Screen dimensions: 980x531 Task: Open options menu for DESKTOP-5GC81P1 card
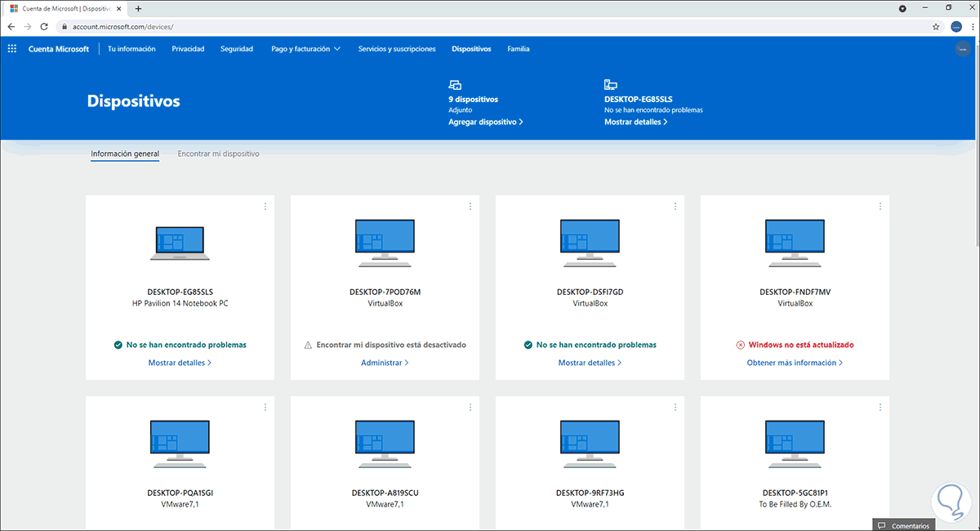pos(880,407)
